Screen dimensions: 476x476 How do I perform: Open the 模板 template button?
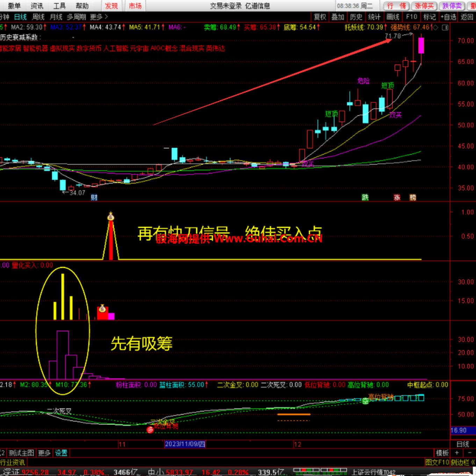pos(442,453)
